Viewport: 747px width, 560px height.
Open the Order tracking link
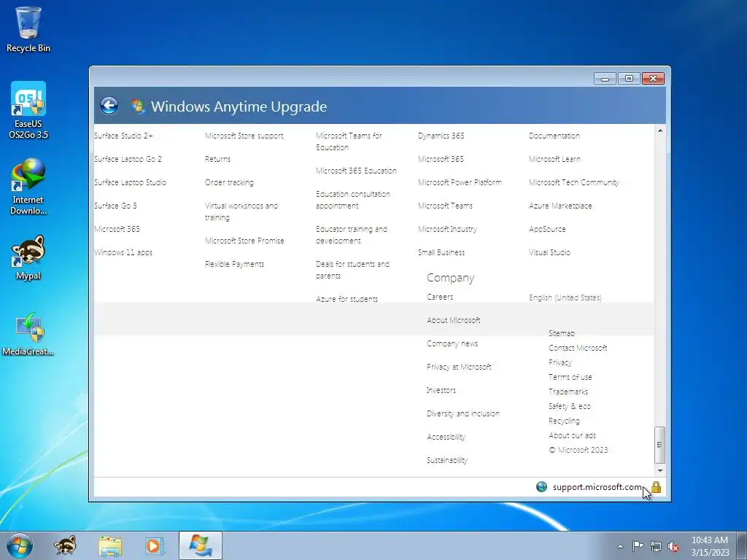point(229,182)
